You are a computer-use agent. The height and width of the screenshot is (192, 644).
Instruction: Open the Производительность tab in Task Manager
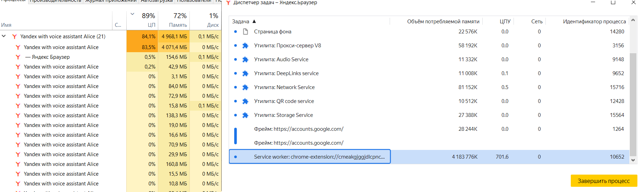tap(56, 1)
